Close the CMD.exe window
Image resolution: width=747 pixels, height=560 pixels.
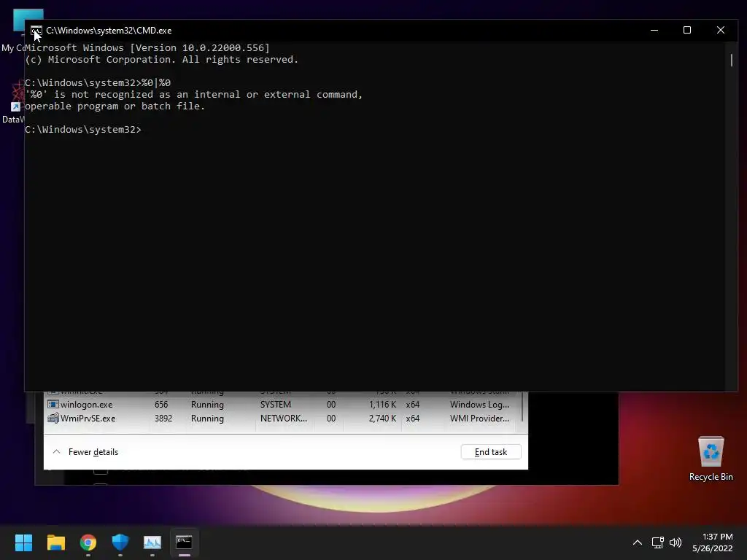tap(720, 30)
